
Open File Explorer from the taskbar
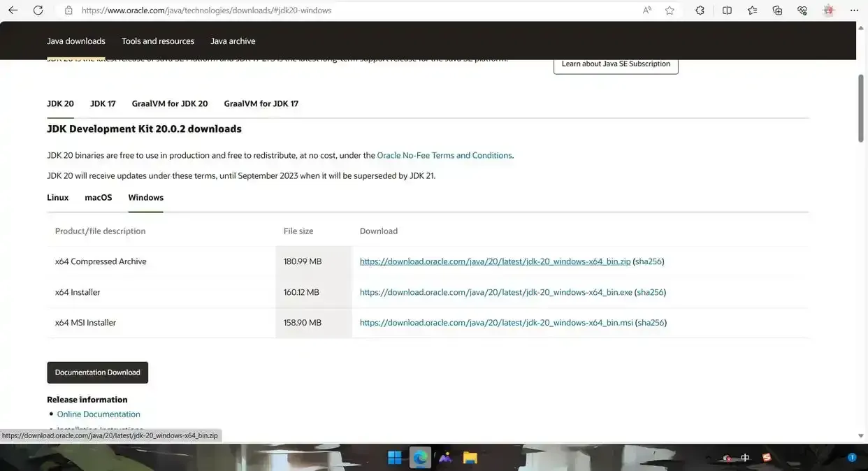point(470,458)
